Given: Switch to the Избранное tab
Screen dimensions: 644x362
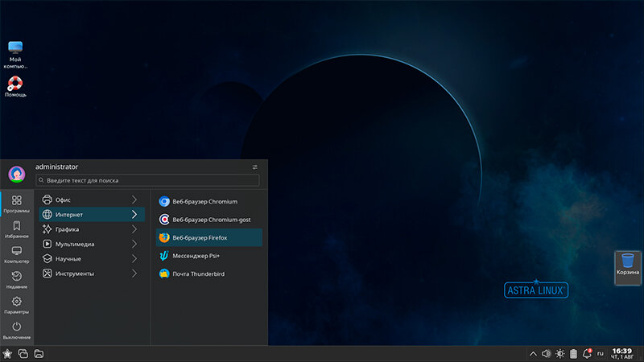Looking at the screenshot, I should (x=16, y=229).
